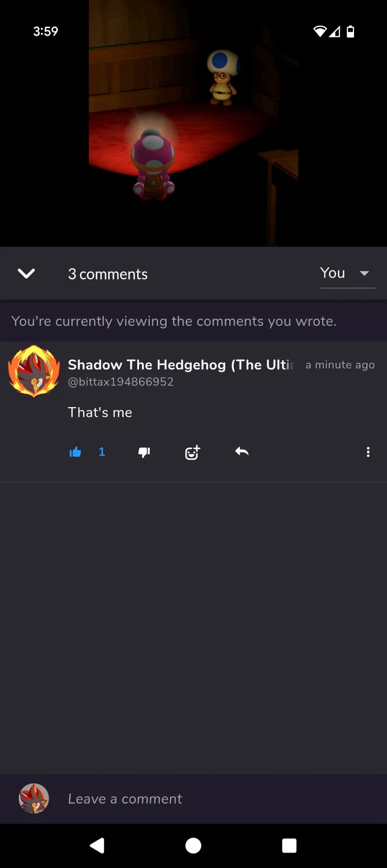Open the Shadow The Hedgehog channel name

point(180,365)
